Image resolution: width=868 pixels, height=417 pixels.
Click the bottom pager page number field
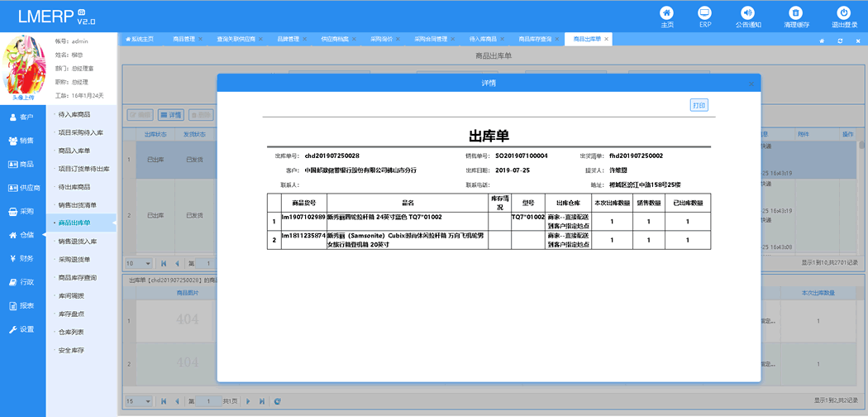click(204, 401)
